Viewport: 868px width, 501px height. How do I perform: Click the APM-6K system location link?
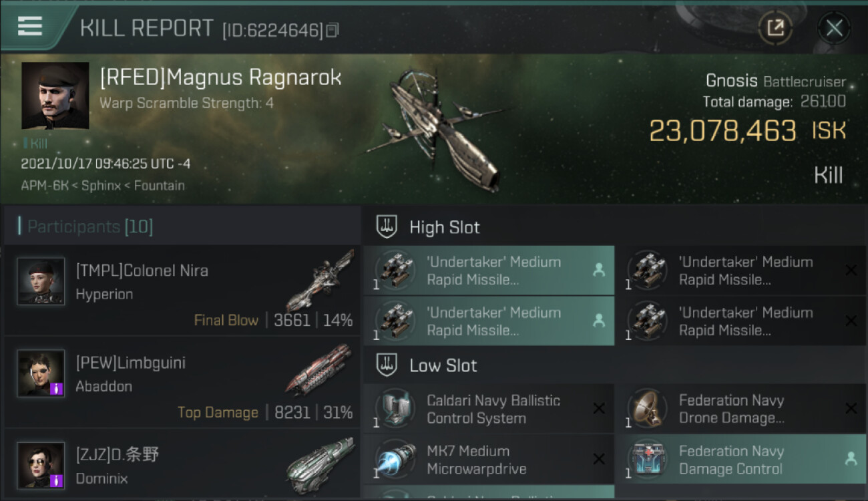click(x=45, y=185)
